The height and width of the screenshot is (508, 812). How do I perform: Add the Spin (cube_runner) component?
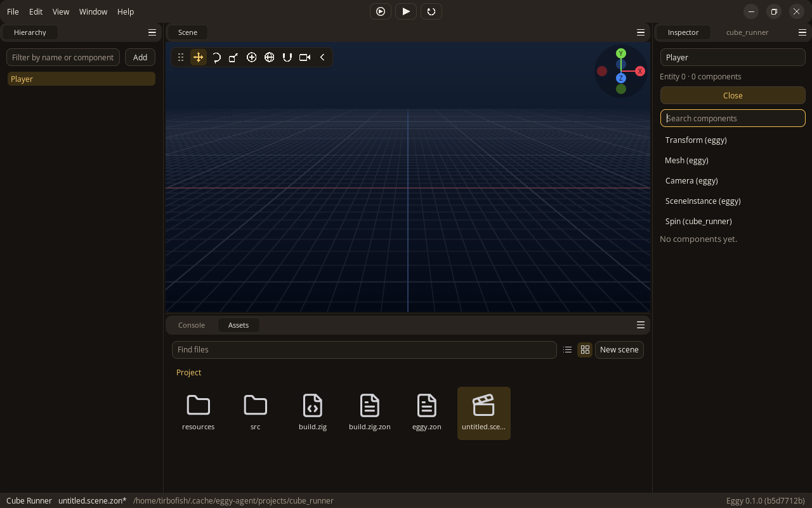[x=733, y=221]
